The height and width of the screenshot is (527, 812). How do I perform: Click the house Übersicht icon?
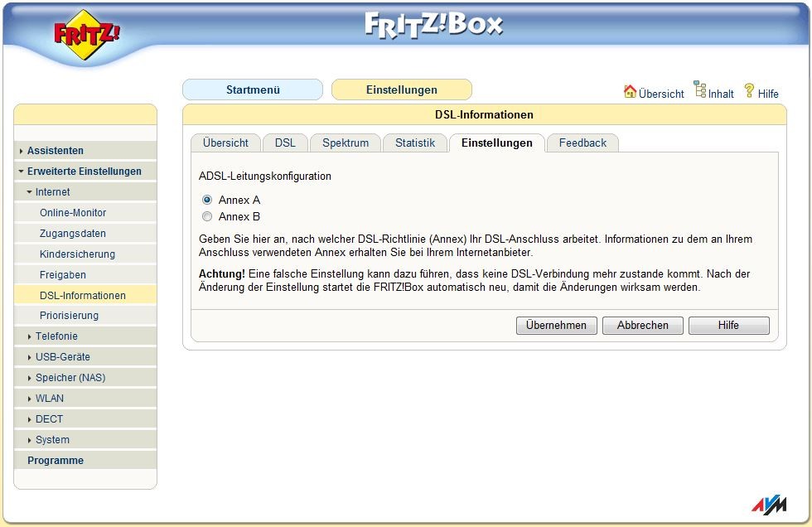tap(630, 92)
